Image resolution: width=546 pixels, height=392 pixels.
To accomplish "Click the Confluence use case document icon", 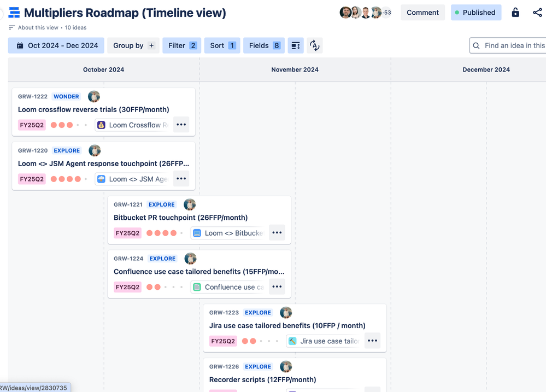I will pyautogui.click(x=197, y=287).
